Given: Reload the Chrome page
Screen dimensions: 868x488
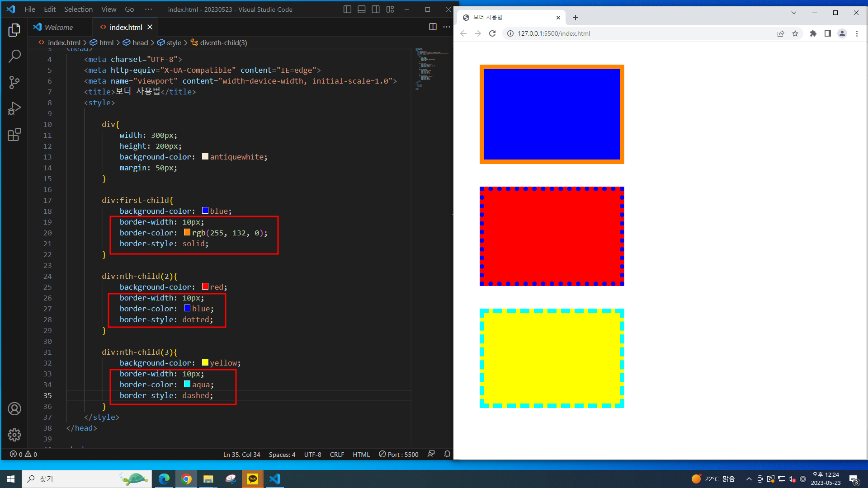Looking at the screenshot, I should coord(492,33).
